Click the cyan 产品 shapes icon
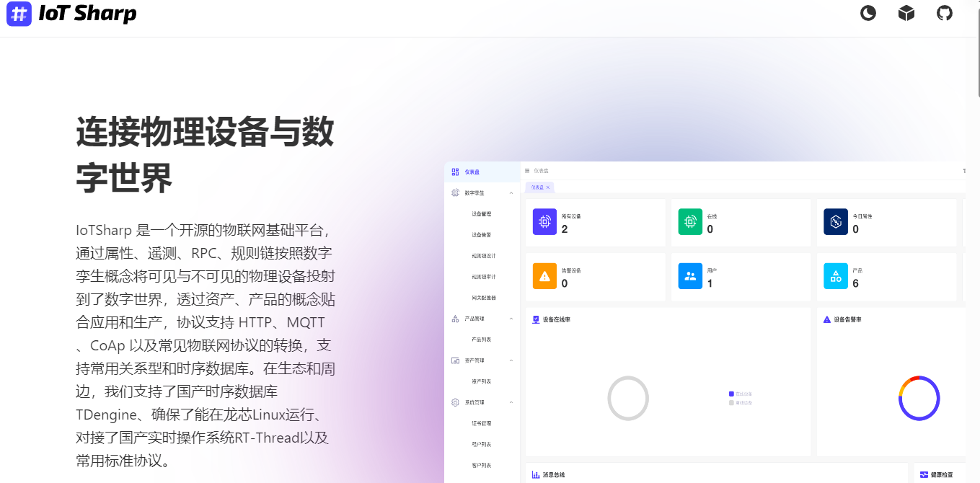The image size is (980, 483). pyautogui.click(x=836, y=276)
